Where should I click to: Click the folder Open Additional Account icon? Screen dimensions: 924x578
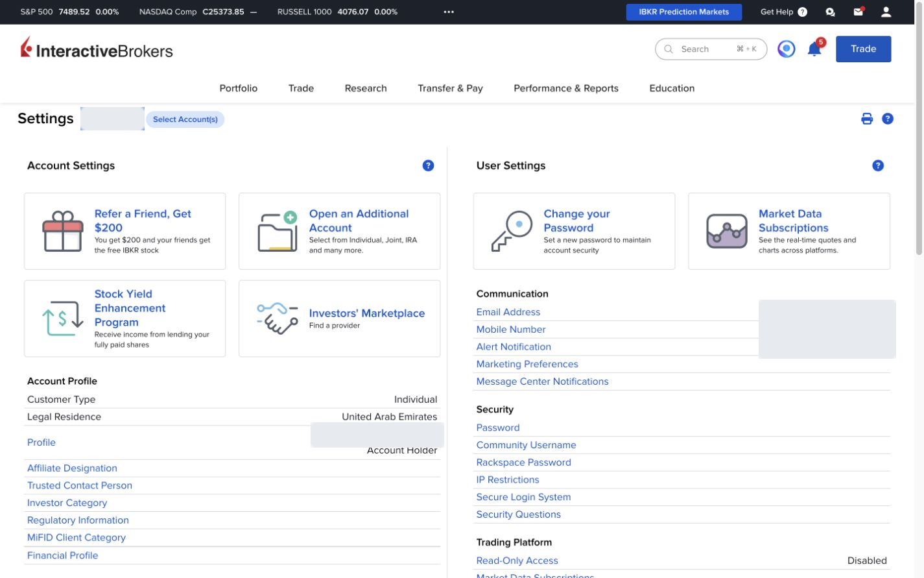pyautogui.click(x=278, y=231)
